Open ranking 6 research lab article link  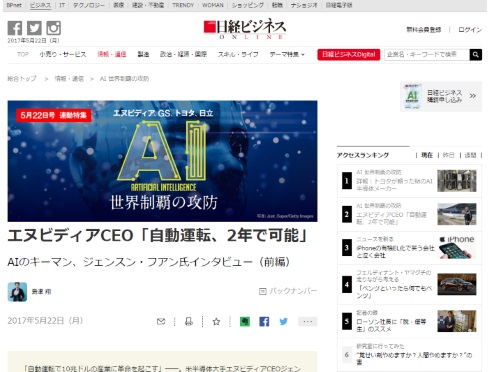click(414, 358)
